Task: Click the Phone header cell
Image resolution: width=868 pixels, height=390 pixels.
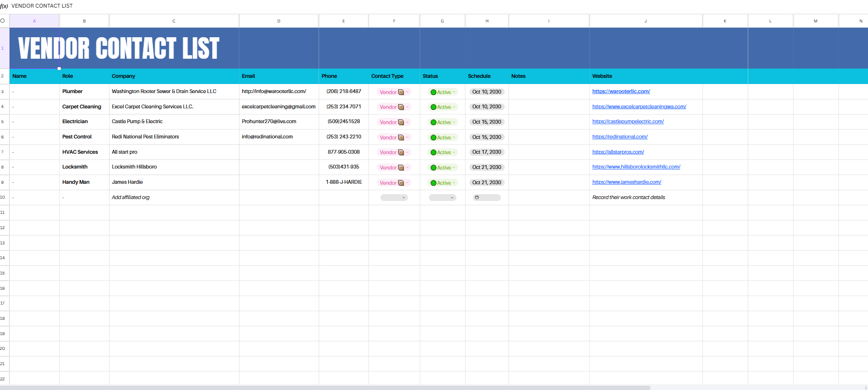Action: click(x=343, y=76)
